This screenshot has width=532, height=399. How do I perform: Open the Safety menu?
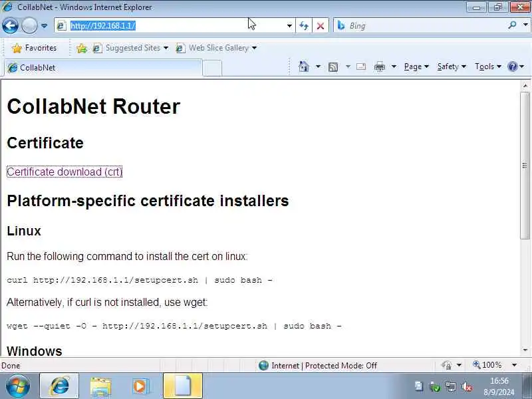pyautogui.click(x=452, y=66)
